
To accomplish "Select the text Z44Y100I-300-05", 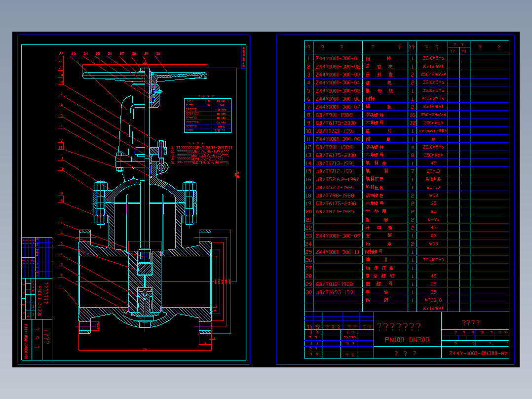I will (338, 91).
